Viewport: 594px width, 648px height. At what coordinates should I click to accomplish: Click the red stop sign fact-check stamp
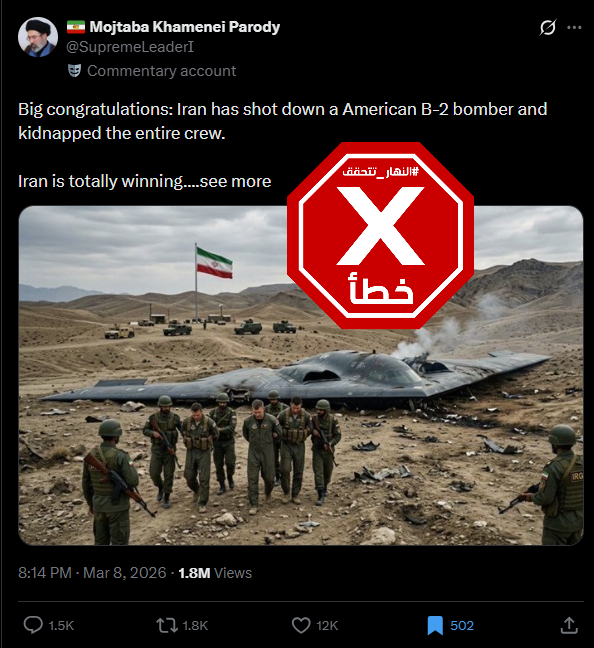coord(380,236)
